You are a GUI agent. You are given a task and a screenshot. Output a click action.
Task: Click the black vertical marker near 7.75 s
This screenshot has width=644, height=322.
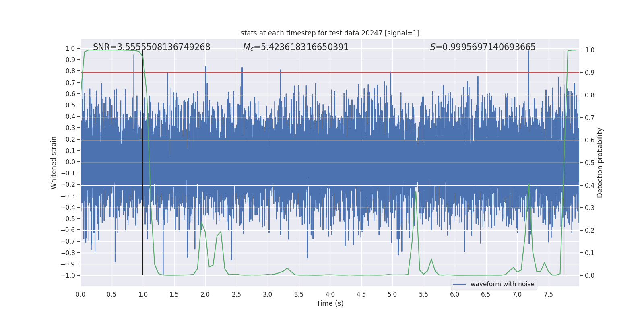pyautogui.click(x=564, y=163)
